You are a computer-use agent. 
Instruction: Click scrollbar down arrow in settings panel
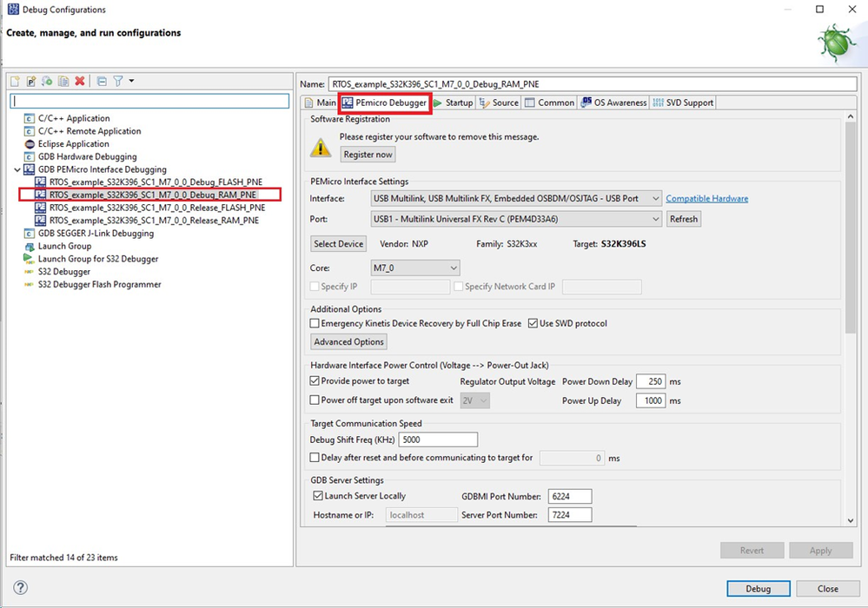[851, 520]
